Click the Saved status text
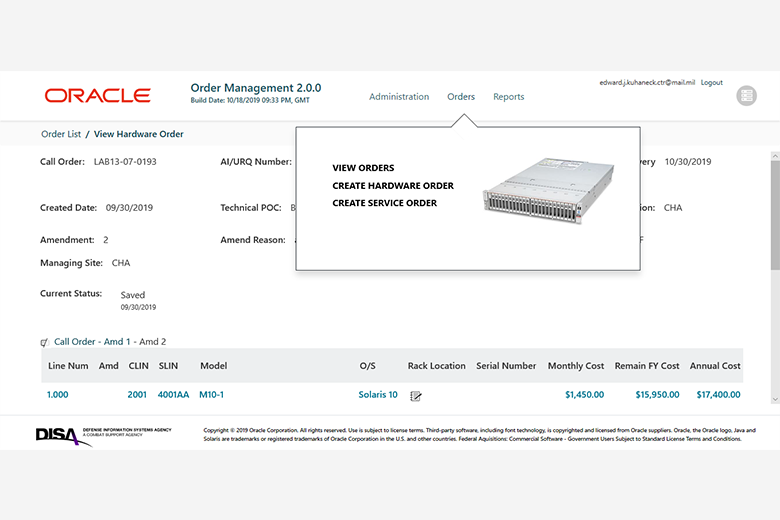This screenshot has width=780, height=520. [x=133, y=295]
